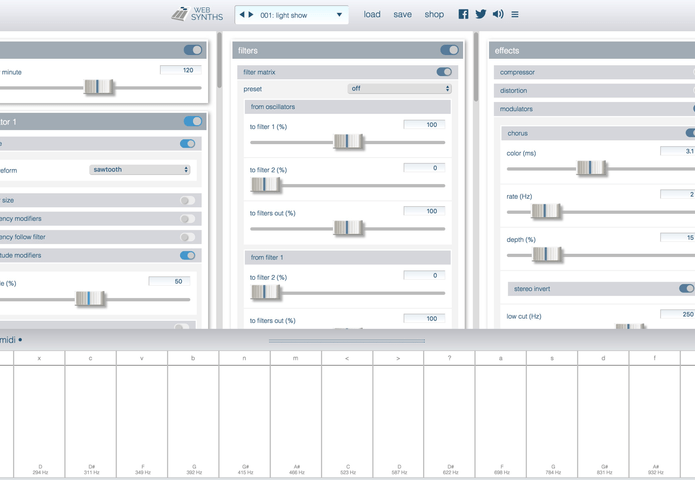This screenshot has width=695, height=480.
Task: Expand the light show preset list
Action: click(x=340, y=15)
